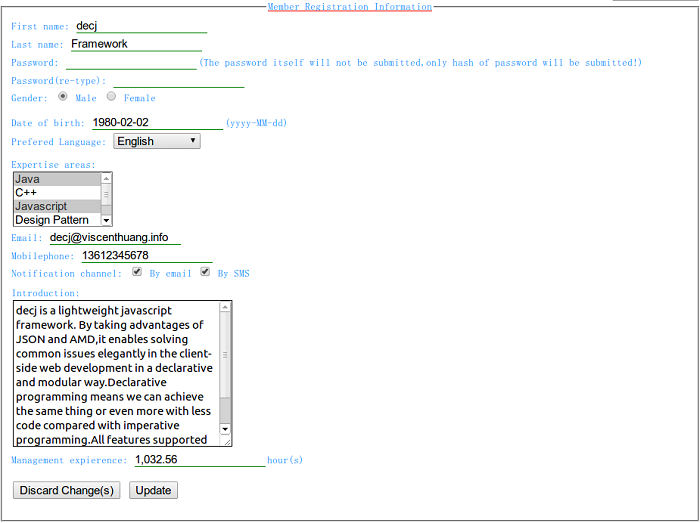Click the Prefered Language label
Viewport: 700px width, 523px height.
click(58, 142)
